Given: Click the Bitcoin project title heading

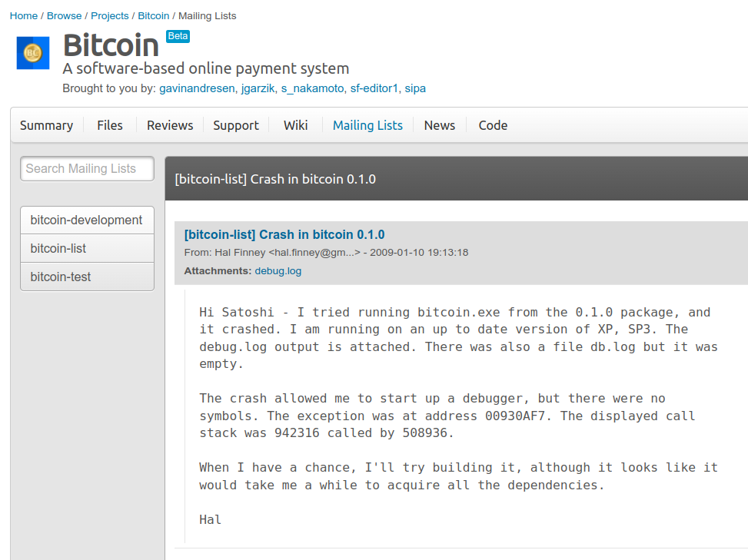Looking at the screenshot, I should point(111,45).
